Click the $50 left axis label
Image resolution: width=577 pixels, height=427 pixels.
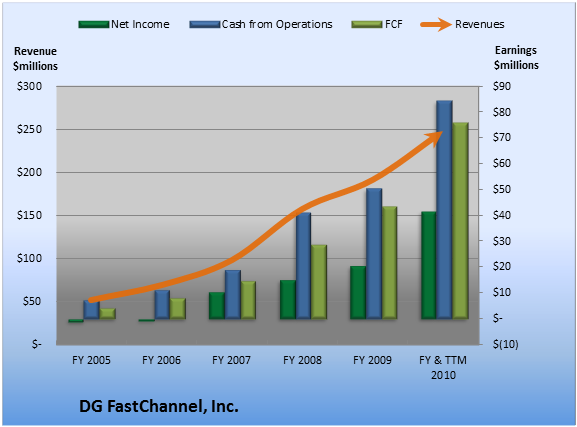32,301
